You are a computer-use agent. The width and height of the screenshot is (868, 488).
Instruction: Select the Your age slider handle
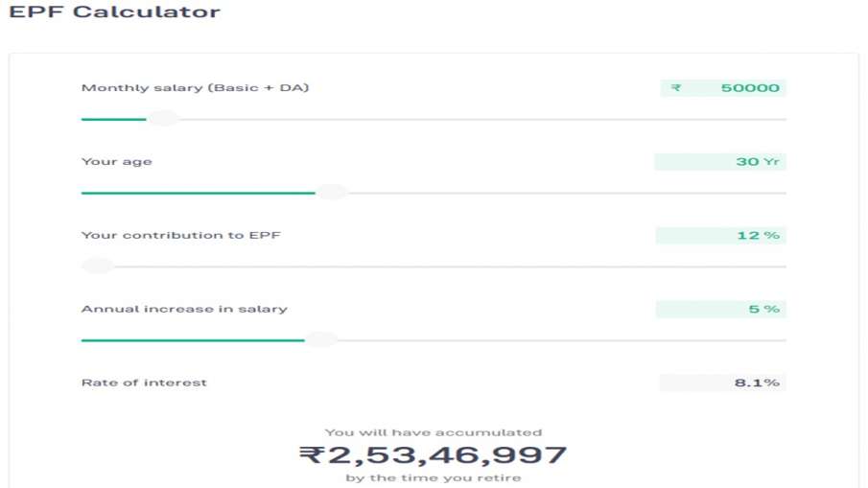(331, 193)
